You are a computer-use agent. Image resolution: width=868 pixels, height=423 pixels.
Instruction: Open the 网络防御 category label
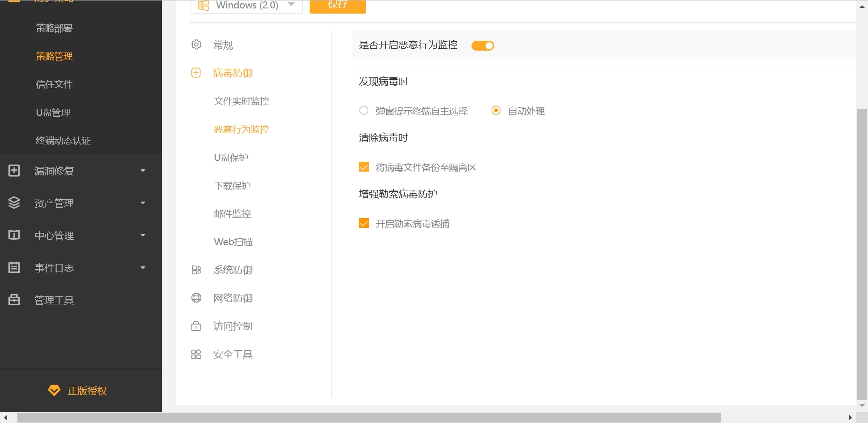(x=233, y=298)
